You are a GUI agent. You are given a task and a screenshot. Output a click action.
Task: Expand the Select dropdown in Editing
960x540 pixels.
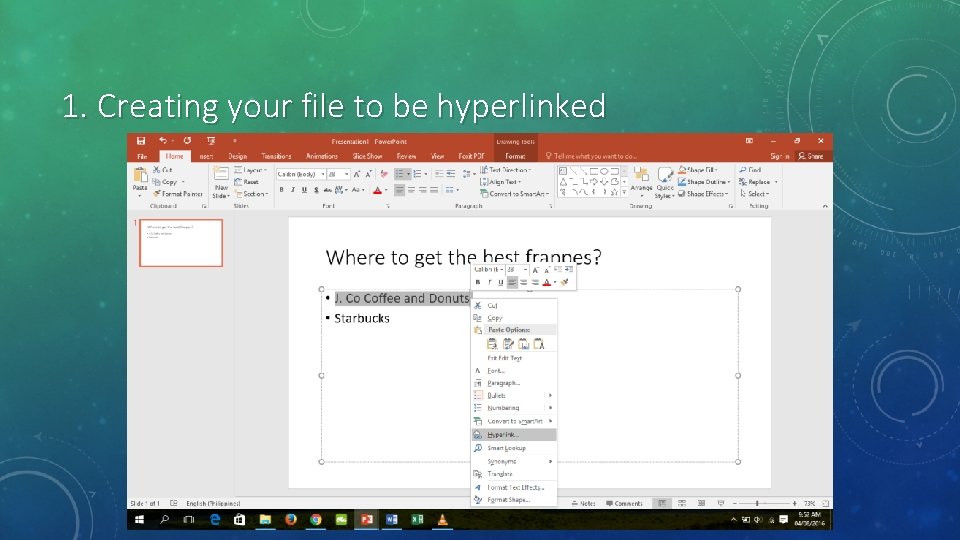(754, 193)
